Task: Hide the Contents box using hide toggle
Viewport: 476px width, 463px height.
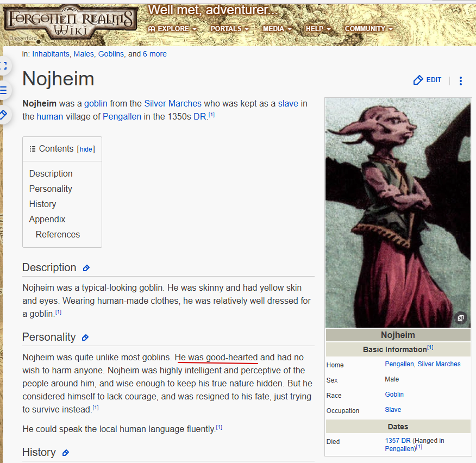Action: (x=86, y=149)
